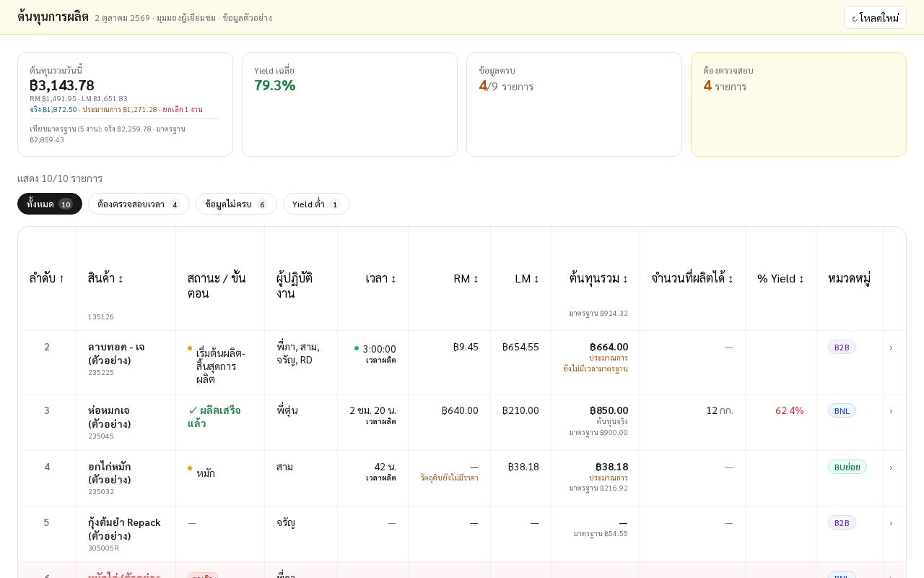This screenshot has width=924, height=578.
Task: Click the ยังไม่มีเวลามาตรฐาน warning text
Action: (596, 368)
